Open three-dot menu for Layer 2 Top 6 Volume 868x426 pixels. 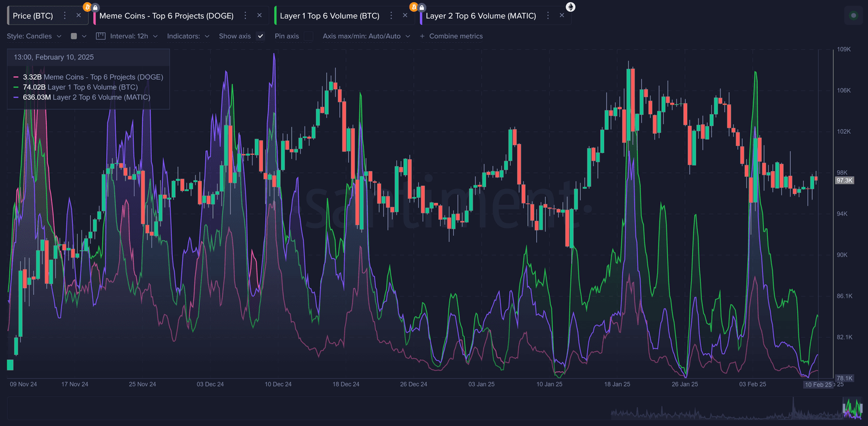pos(548,16)
